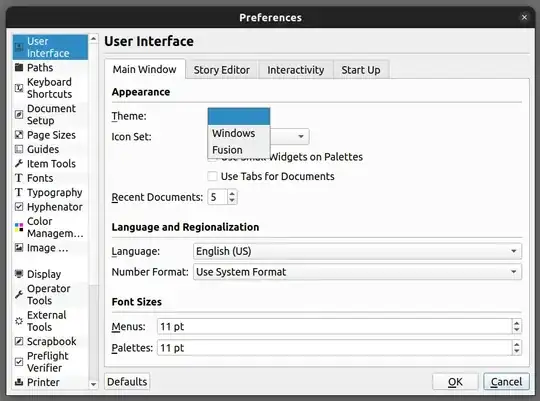Expand the Language dropdown
Image resolution: width=540 pixels, height=401 pixels.
pos(357,251)
